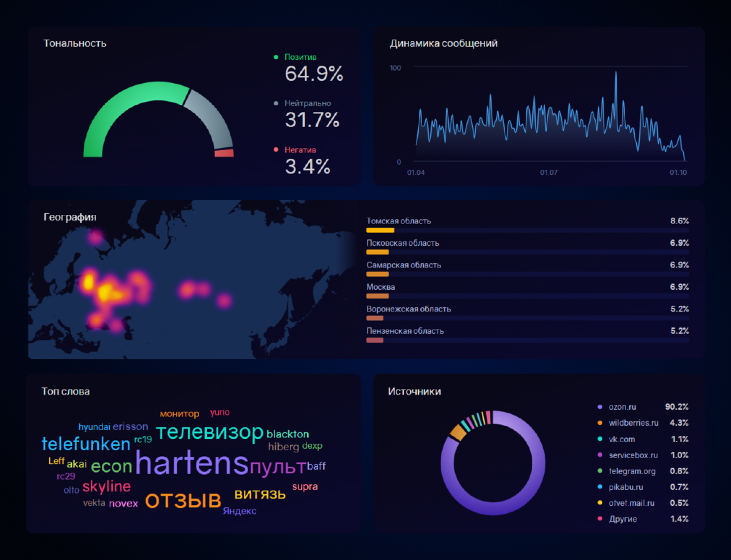Select the otvet.mail.ru source entry
This screenshot has width=731, height=560.
pos(643,503)
